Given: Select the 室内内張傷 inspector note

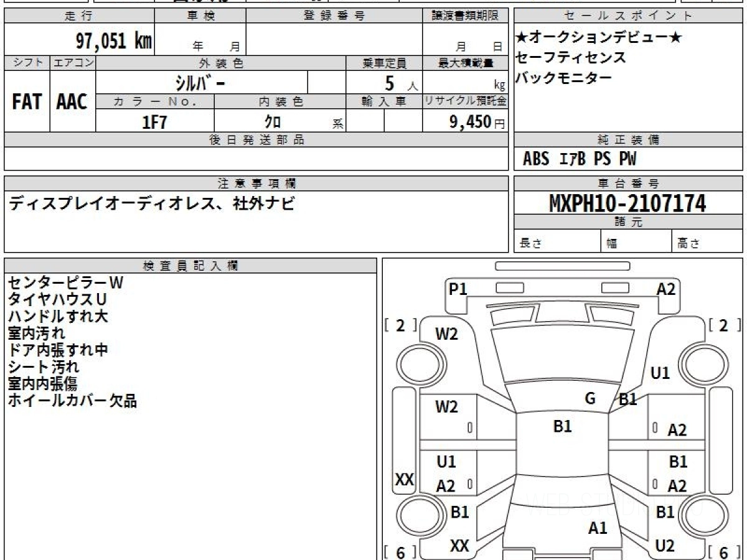Looking at the screenshot, I should [43, 383].
